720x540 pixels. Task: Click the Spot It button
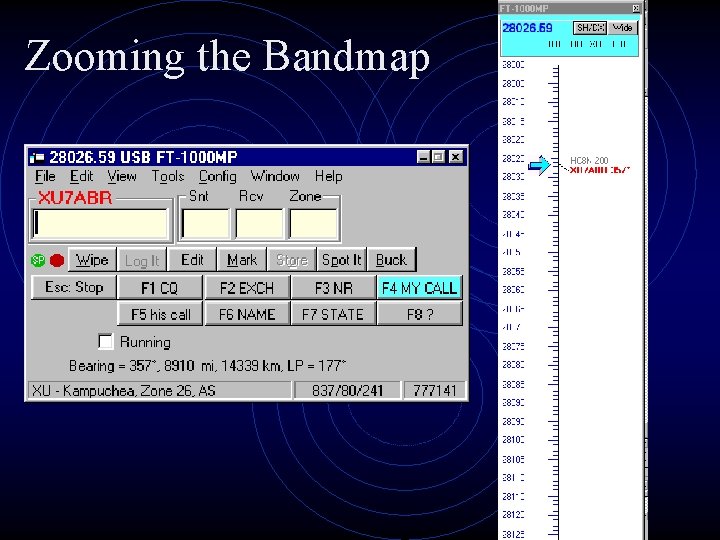[x=342, y=260]
